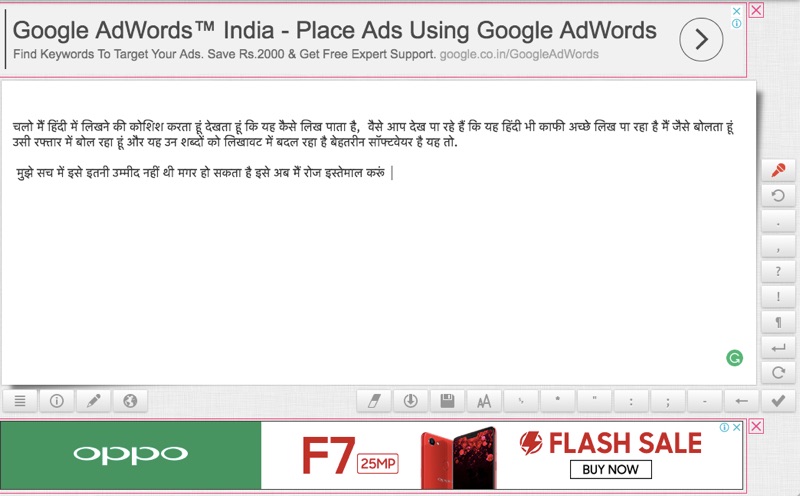Click the bottom toolbar button left of asterisk
The width and height of the screenshot is (800, 496).
point(521,401)
